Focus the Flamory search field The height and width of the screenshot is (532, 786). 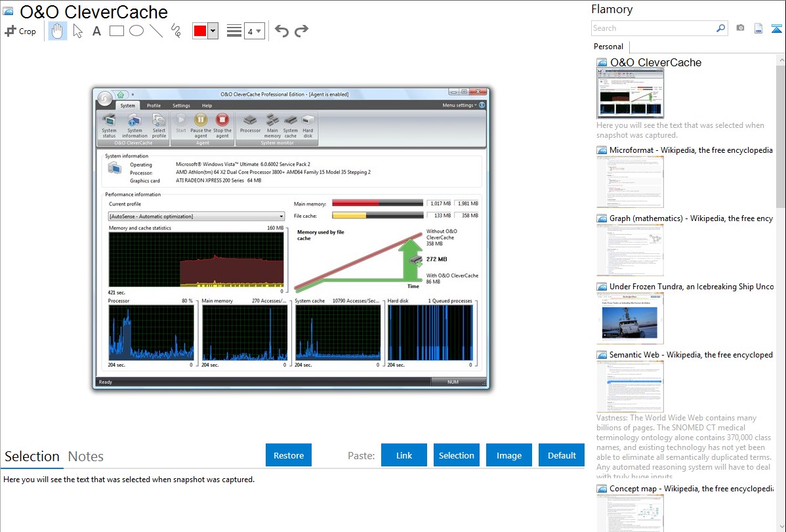(653, 28)
